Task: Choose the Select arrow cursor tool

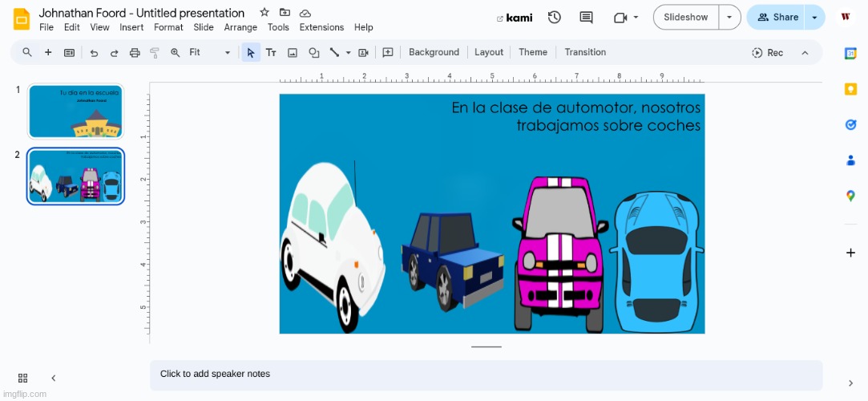Action: click(x=251, y=53)
